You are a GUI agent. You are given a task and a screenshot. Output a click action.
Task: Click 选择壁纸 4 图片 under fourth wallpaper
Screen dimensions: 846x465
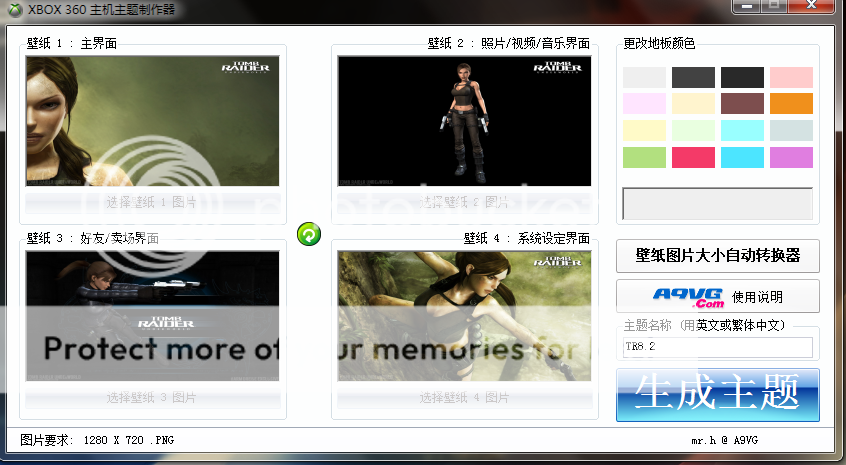pyautogui.click(x=464, y=398)
